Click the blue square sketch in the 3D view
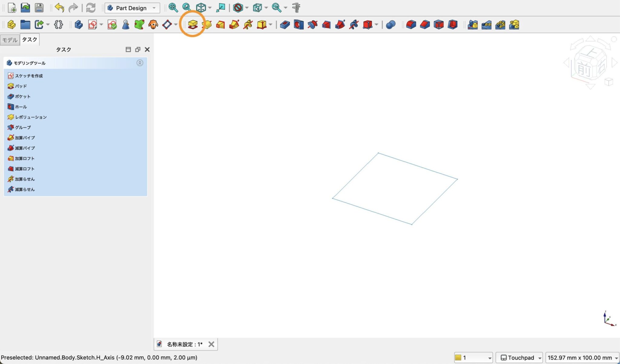This screenshot has width=620, height=364. [x=395, y=189]
